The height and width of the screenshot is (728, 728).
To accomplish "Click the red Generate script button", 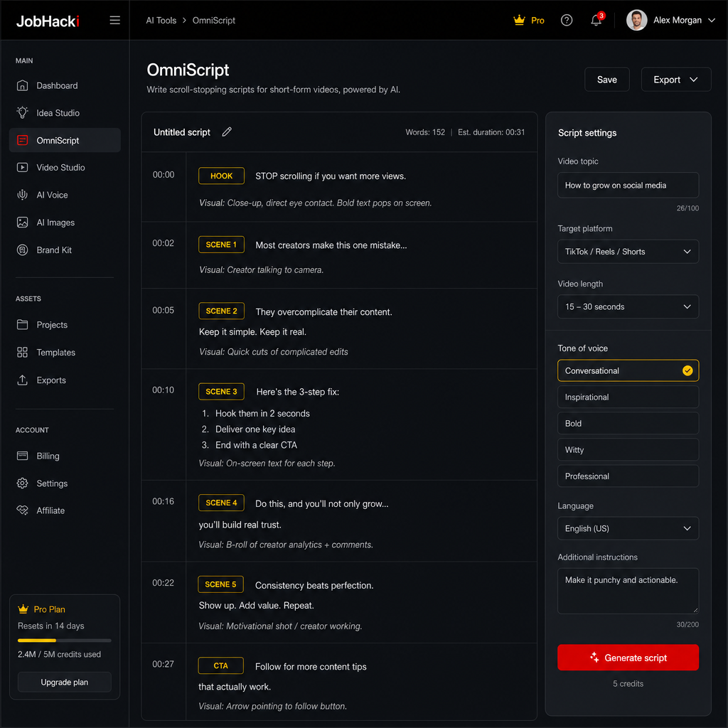I will (628, 658).
